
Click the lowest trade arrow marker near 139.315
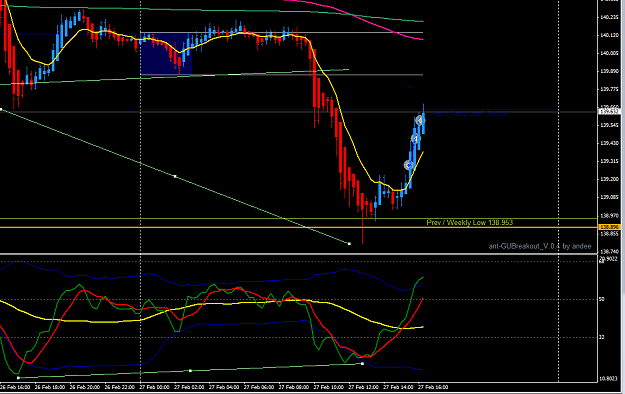pyautogui.click(x=409, y=165)
